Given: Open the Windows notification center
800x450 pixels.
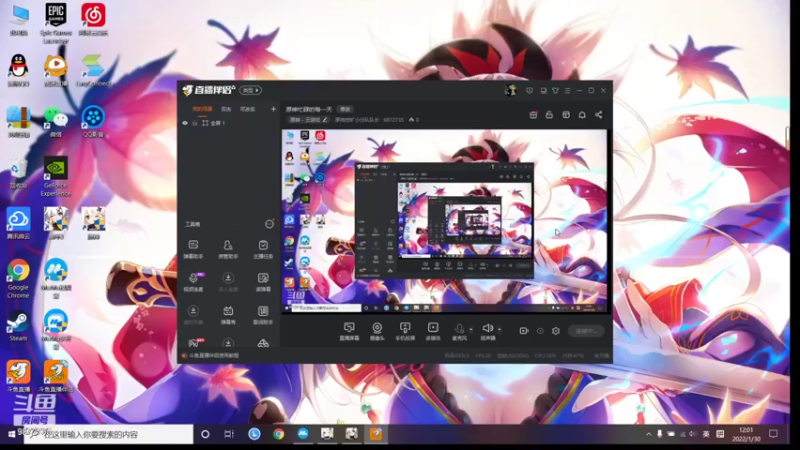Looking at the screenshot, I should (773, 434).
